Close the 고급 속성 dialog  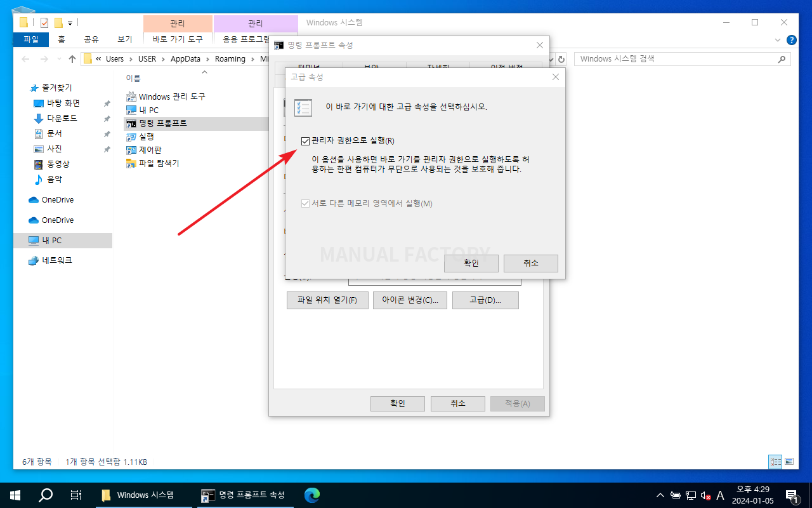tap(555, 77)
